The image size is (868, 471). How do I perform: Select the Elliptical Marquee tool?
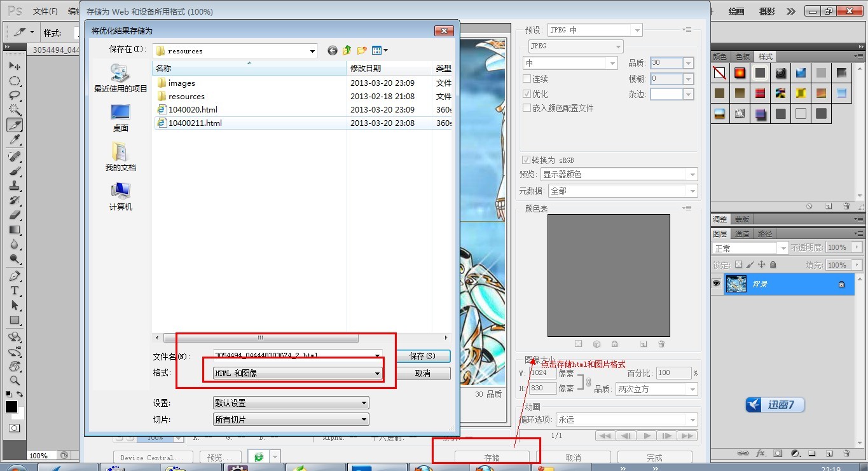15,81
